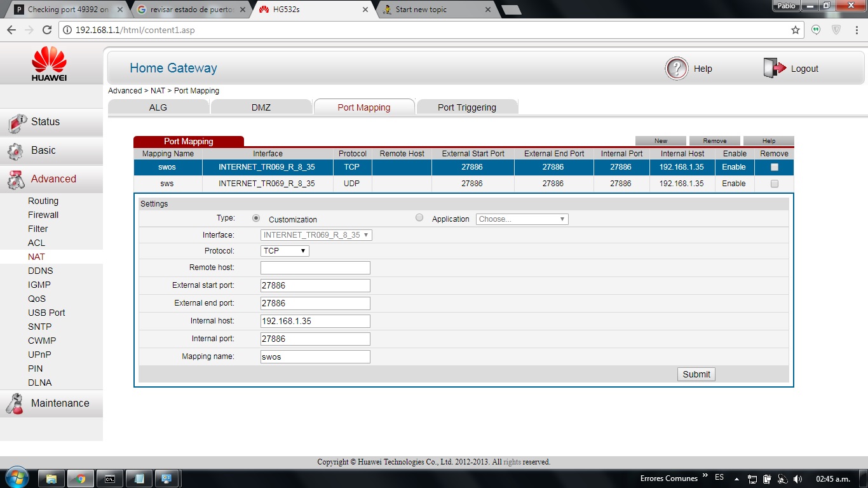
Task: Tick the Remove checkbox for sws mapping
Action: point(774,184)
